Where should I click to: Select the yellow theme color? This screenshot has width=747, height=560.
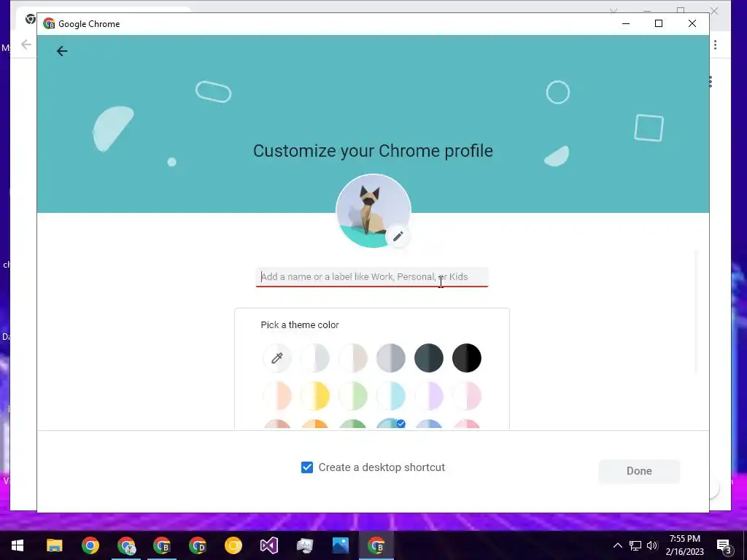pos(315,396)
